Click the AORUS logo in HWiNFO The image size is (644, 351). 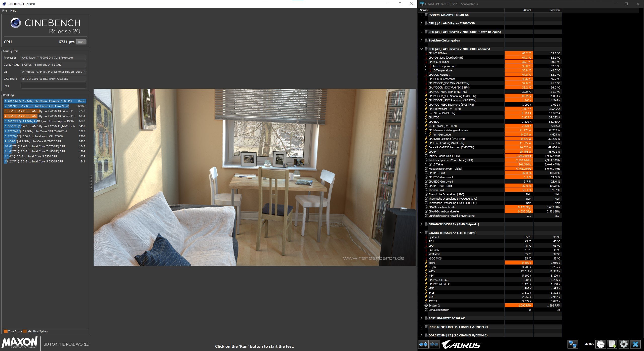[461, 344]
